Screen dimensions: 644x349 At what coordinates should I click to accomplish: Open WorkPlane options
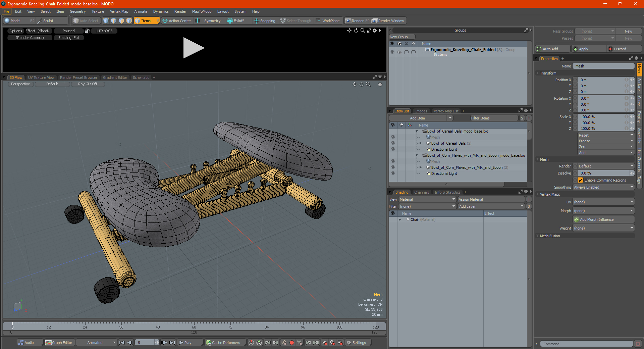328,21
